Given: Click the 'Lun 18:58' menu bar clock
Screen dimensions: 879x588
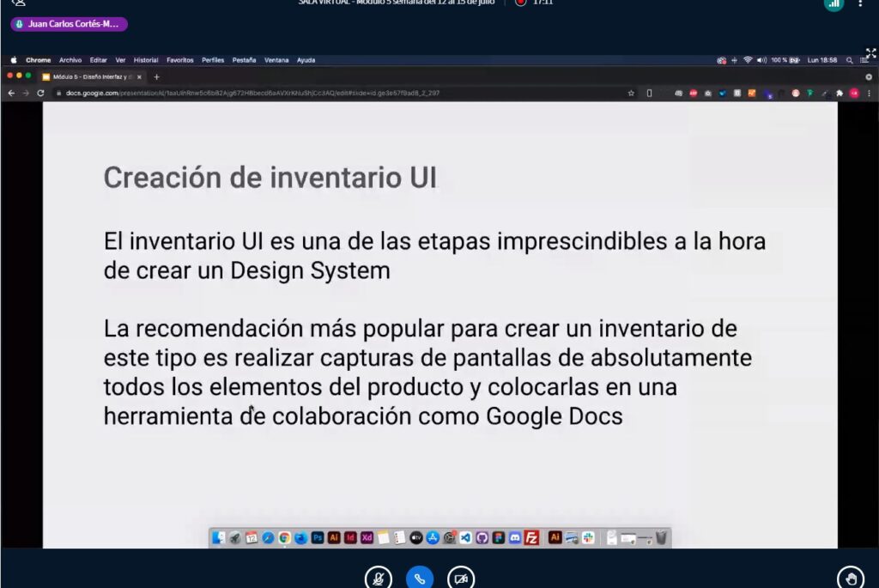Looking at the screenshot, I should pyautogui.click(x=821, y=60).
